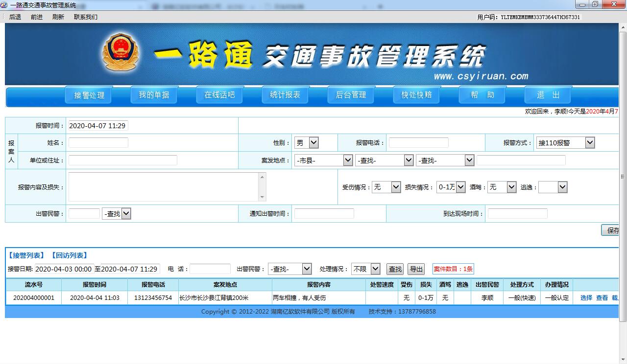Click the 后退 back toolbar icon
The image size is (627, 364).
point(14,16)
